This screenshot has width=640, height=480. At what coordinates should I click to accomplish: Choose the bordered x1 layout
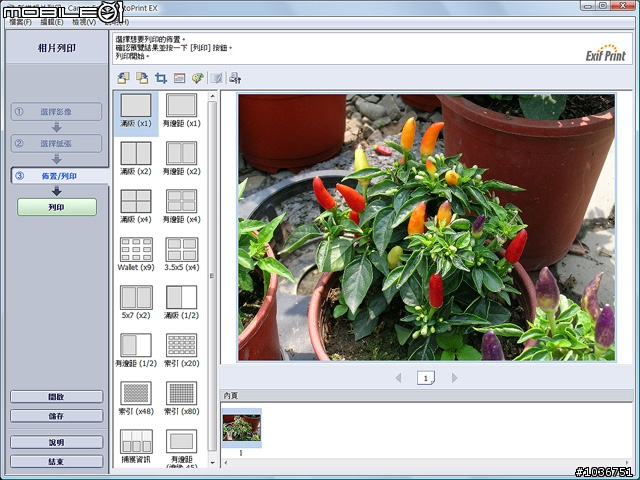(181, 110)
